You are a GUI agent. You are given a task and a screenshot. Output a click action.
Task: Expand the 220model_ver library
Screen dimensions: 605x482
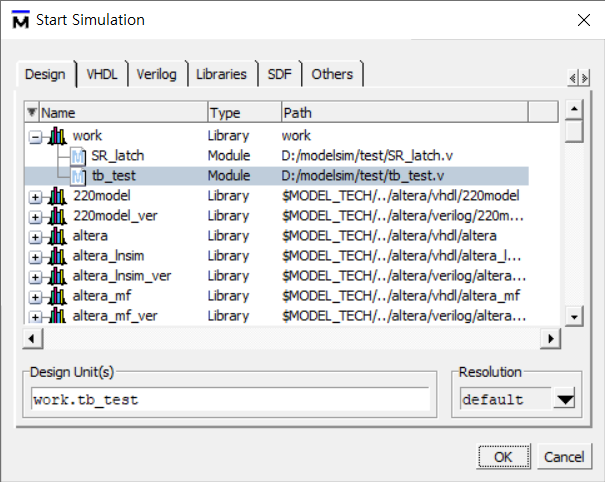[35, 217]
